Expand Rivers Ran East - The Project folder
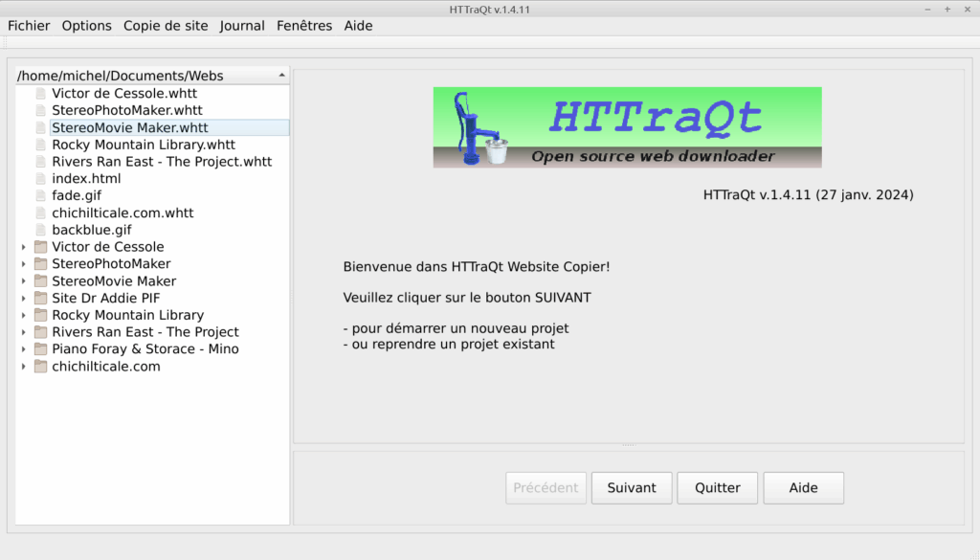Screen dimensions: 980x560 (x=23, y=332)
